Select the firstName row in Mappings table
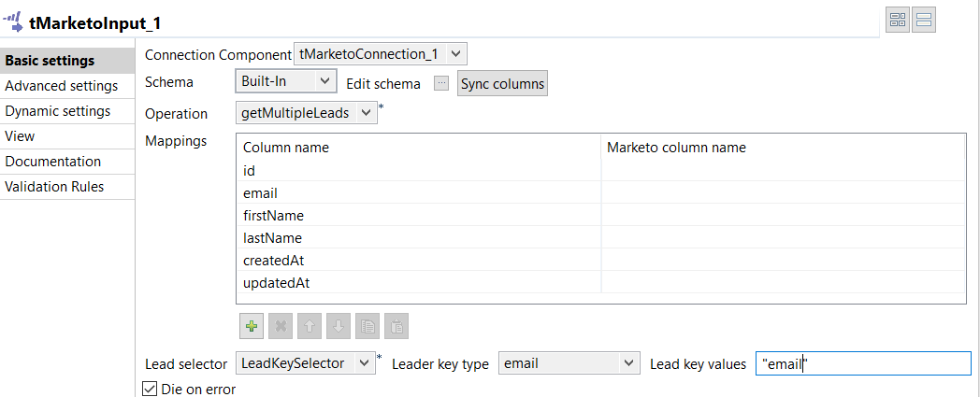Screen dimensions: 980x397 pyautogui.click(x=273, y=216)
